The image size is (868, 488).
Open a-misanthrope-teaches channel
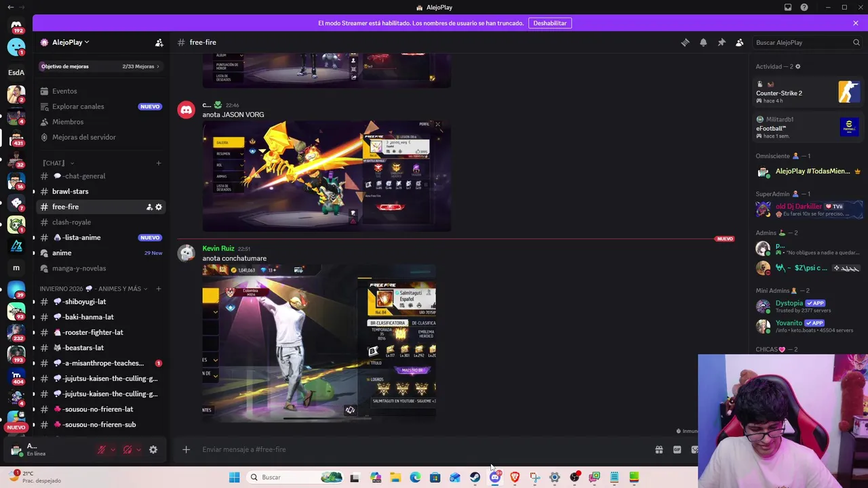100,363
